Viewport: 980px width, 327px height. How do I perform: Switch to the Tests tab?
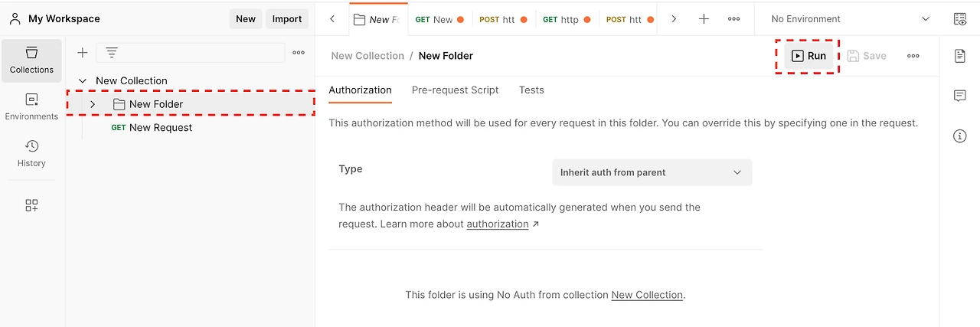[531, 90]
